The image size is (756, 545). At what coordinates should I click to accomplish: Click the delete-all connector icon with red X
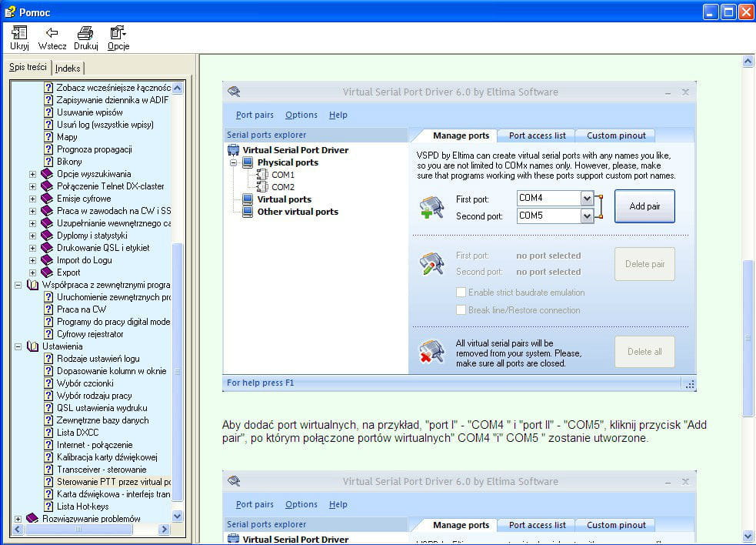point(431,352)
